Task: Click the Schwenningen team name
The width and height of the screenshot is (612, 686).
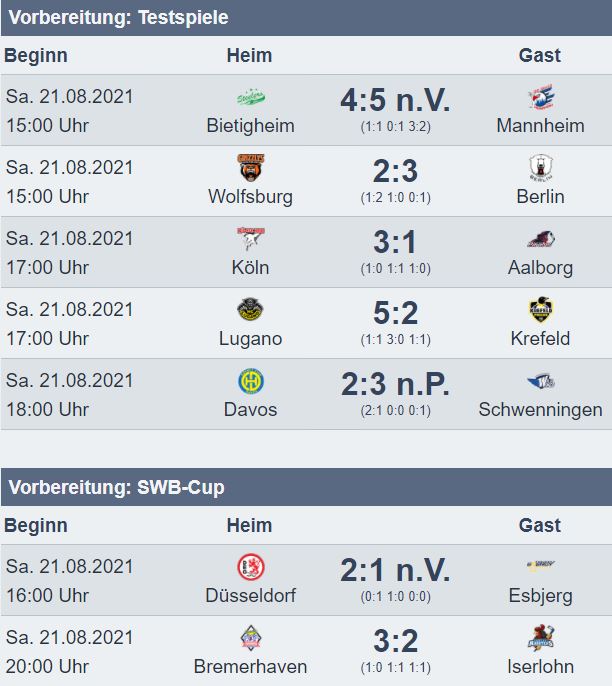Action: (541, 410)
